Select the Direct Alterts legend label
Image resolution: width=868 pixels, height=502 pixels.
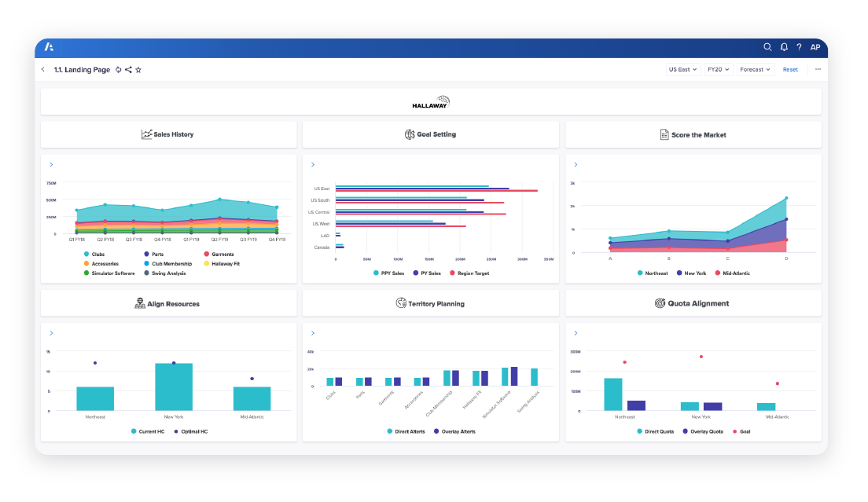pos(410,431)
